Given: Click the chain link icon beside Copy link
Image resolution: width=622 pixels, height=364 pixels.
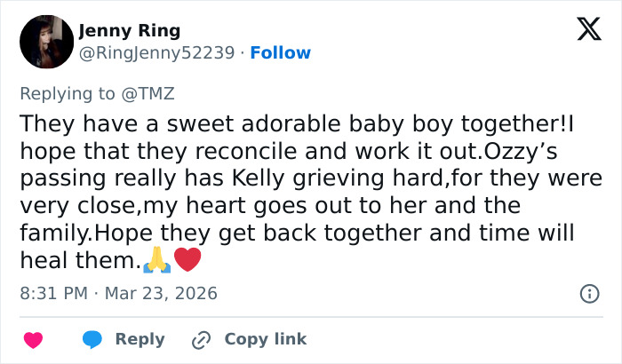Looking at the screenshot, I should 201,339.
